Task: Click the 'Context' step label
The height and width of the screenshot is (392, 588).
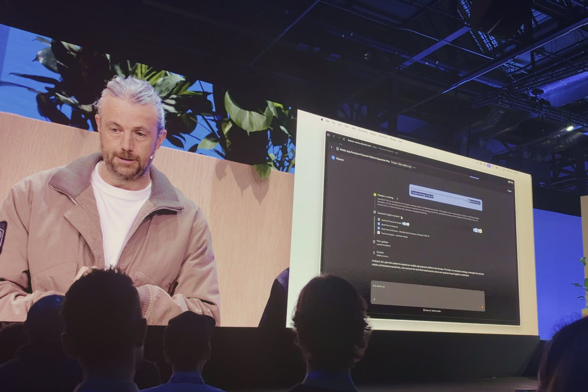Action: pos(380,252)
